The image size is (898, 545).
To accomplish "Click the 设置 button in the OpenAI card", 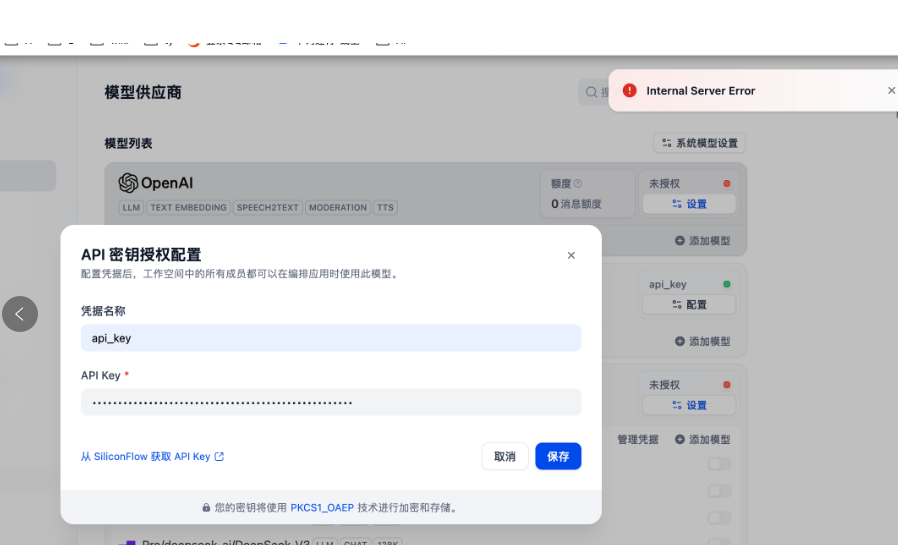I will point(689,204).
